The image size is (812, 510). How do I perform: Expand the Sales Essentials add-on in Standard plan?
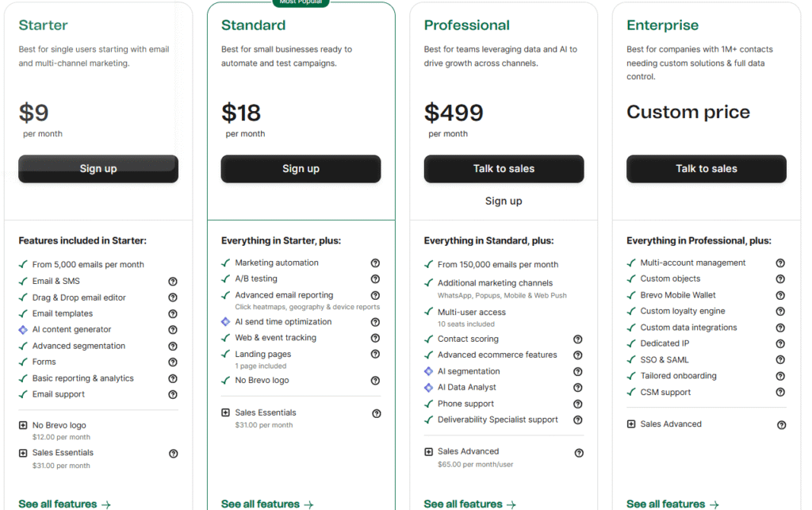pos(225,413)
